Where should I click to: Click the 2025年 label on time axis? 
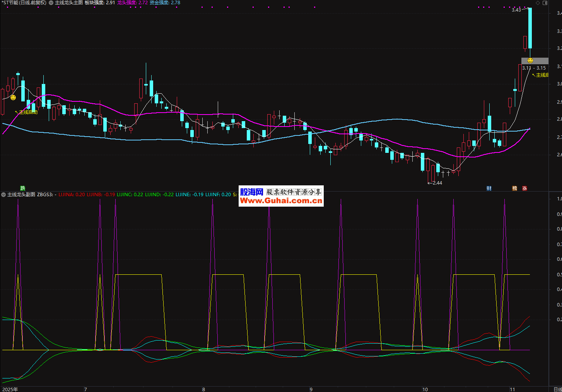10,389
